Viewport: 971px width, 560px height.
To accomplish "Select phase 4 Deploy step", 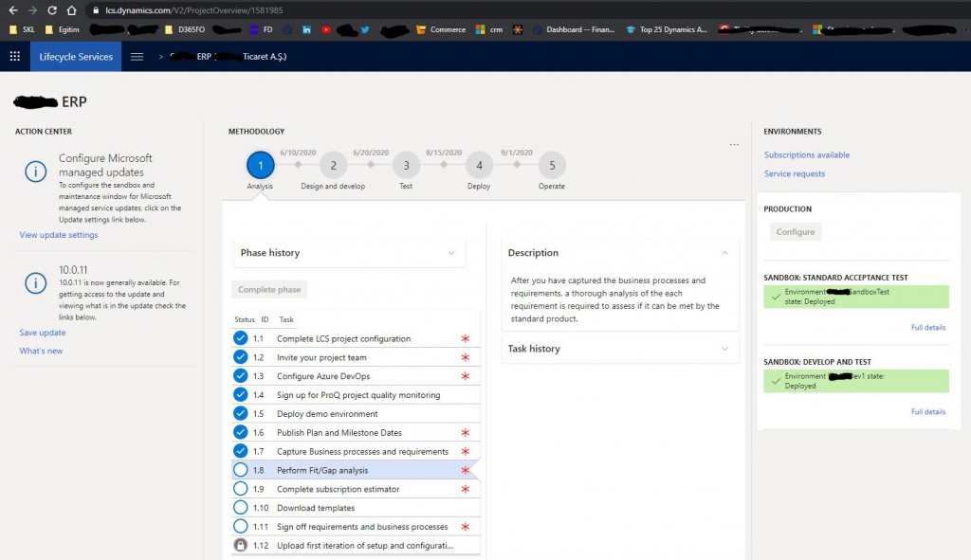I will (479, 165).
